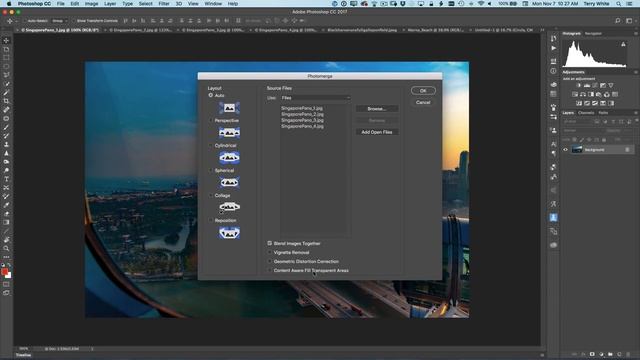The height and width of the screenshot is (360, 640).
Task: Click histogram cached data warning icon
Action: point(623,44)
